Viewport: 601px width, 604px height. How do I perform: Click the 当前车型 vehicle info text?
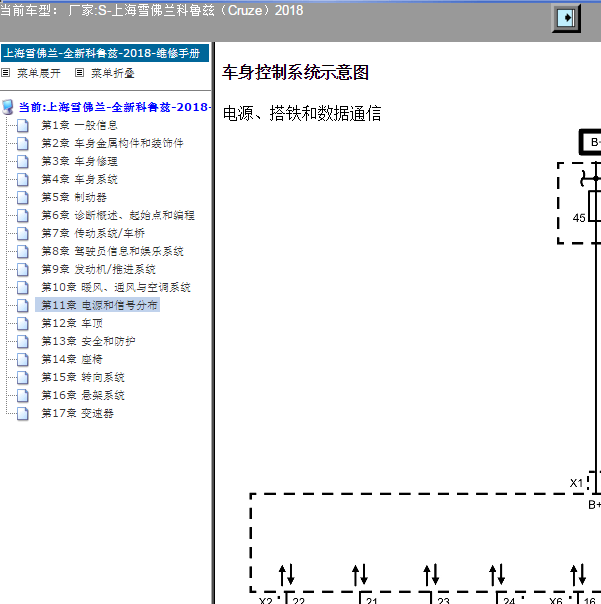pos(152,10)
